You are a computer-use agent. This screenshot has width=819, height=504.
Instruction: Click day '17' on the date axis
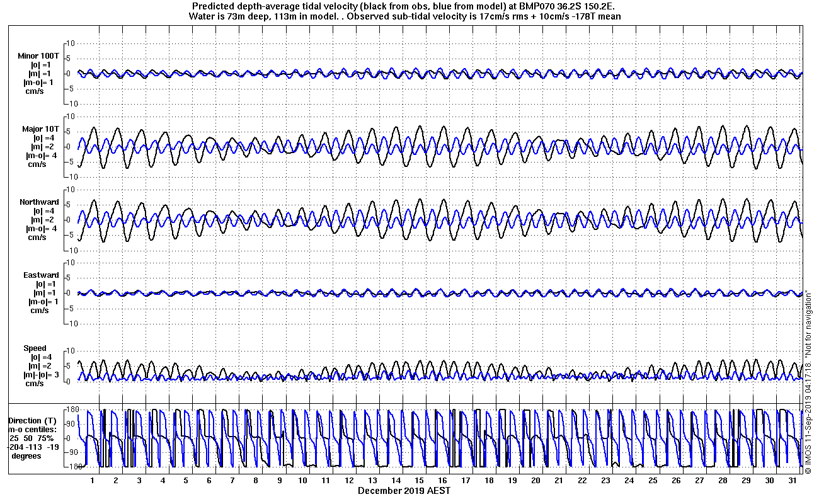click(466, 480)
